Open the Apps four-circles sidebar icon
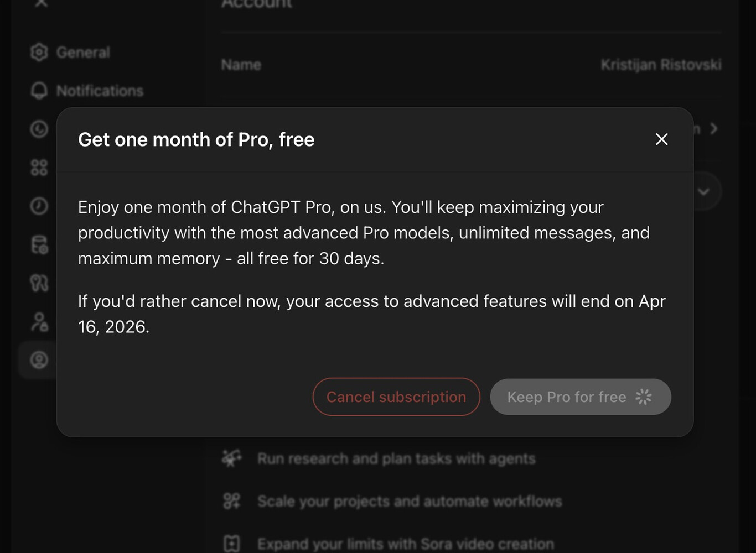The image size is (756, 553). pos(39,168)
